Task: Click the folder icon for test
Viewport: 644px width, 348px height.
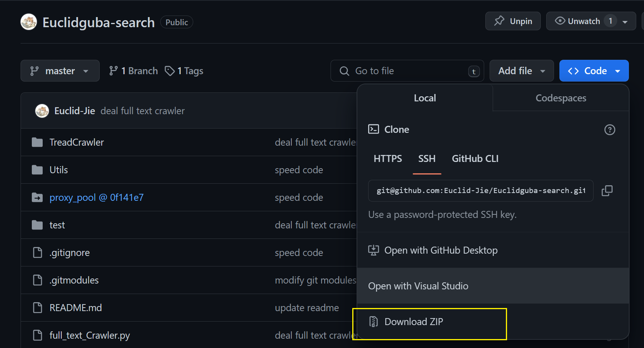Action: pos(37,225)
